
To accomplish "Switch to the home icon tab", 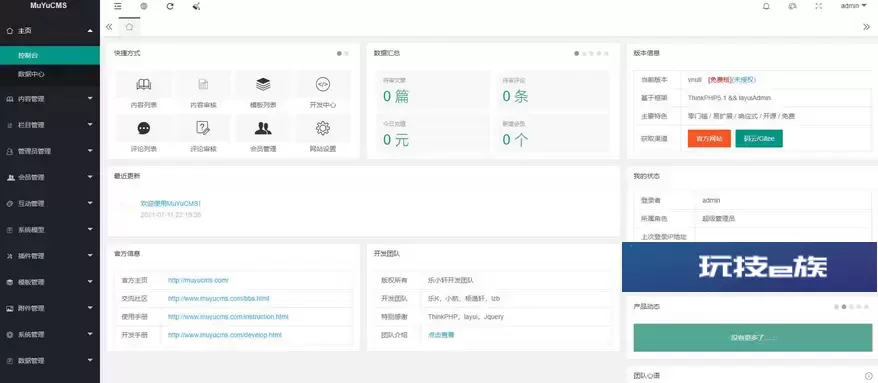I will 129,26.
